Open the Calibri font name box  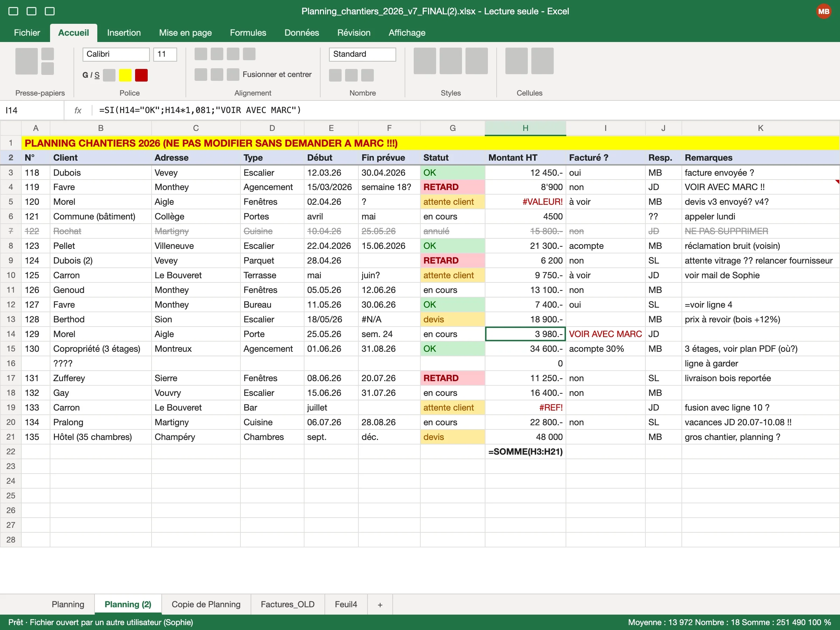pos(116,54)
